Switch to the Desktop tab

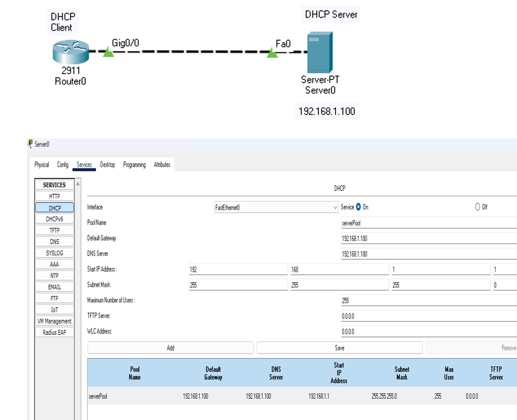[x=107, y=164]
